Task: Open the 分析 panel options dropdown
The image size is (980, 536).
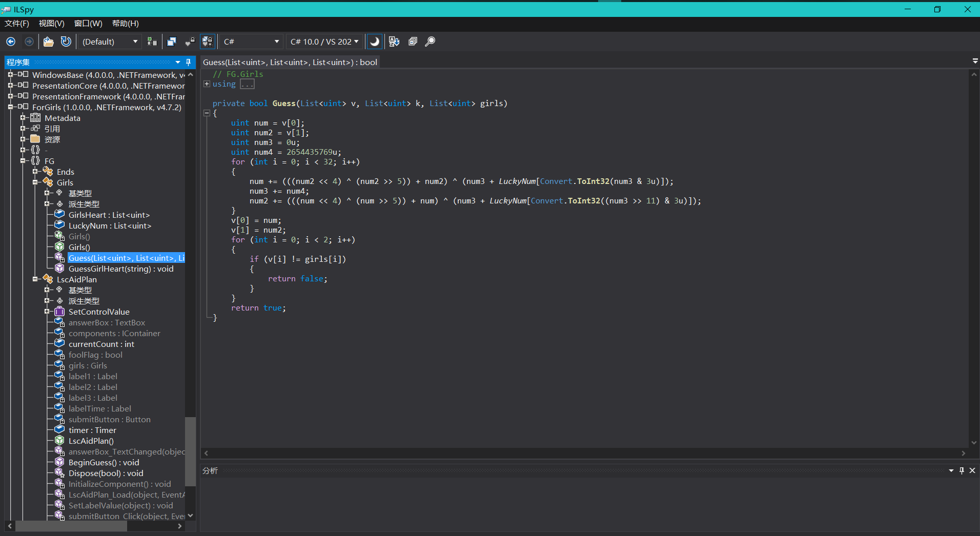Action: click(951, 470)
